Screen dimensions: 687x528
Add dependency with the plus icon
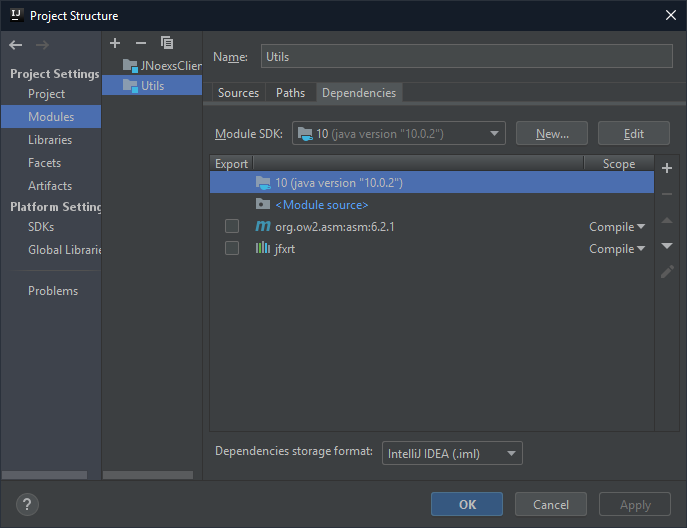(667, 168)
